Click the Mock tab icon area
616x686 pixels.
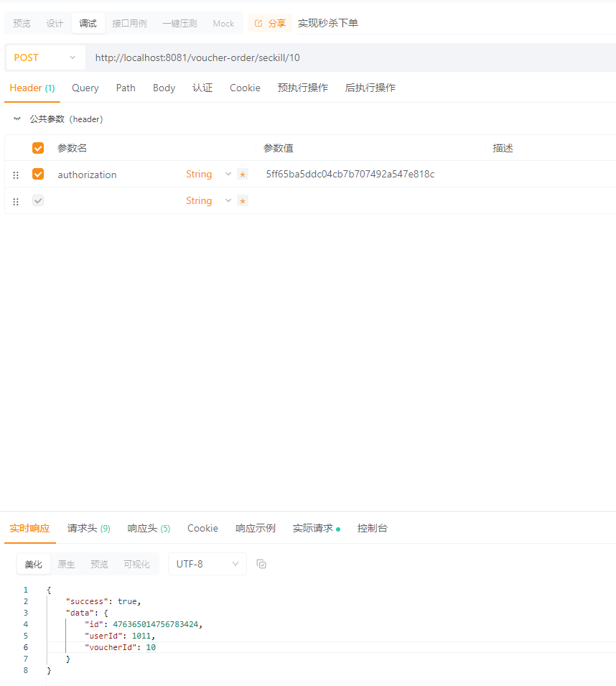click(x=223, y=22)
